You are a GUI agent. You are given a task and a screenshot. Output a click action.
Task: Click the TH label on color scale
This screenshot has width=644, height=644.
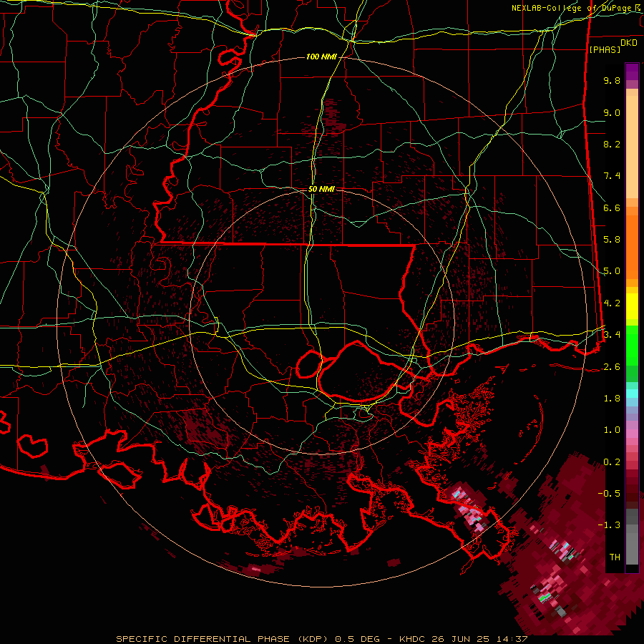coord(615,557)
